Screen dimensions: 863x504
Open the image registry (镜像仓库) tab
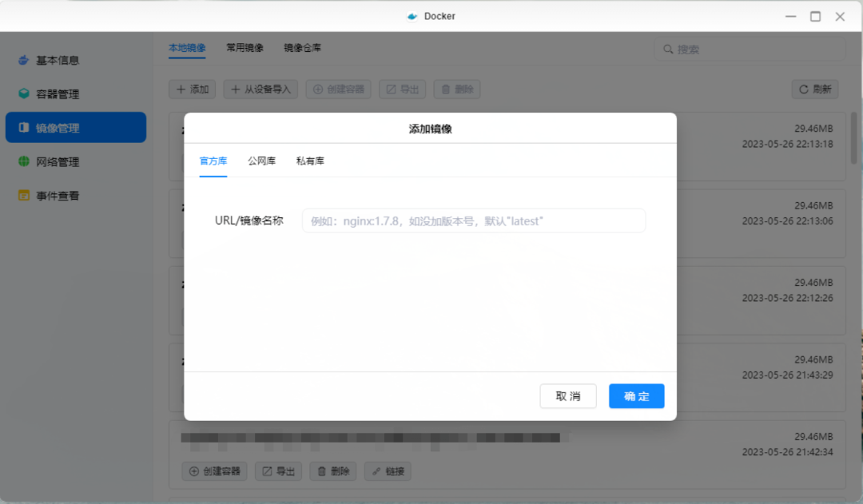[303, 48]
